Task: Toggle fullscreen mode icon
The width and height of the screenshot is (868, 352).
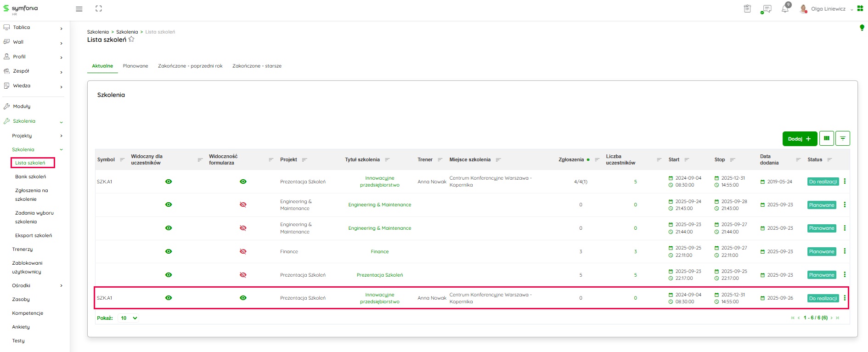Action: point(99,9)
